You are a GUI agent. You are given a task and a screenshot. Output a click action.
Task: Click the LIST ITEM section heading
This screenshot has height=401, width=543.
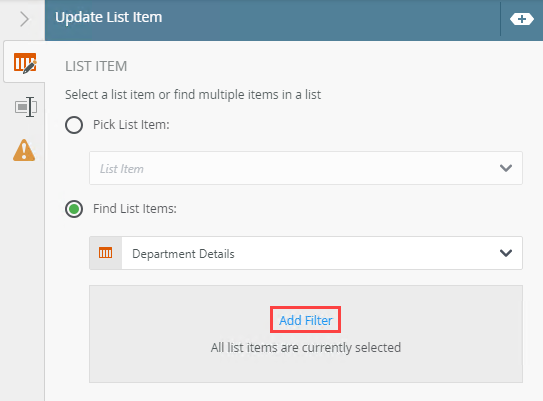96,66
